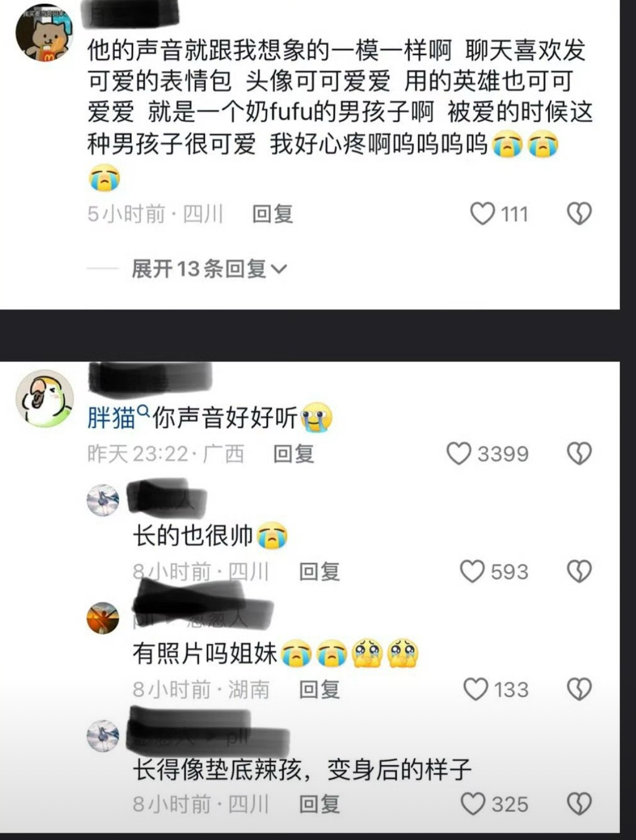The height and width of the screenshot is (840, 636).
Task: Like the reply 长的也很帅
Action: click(x=472, y=572)
